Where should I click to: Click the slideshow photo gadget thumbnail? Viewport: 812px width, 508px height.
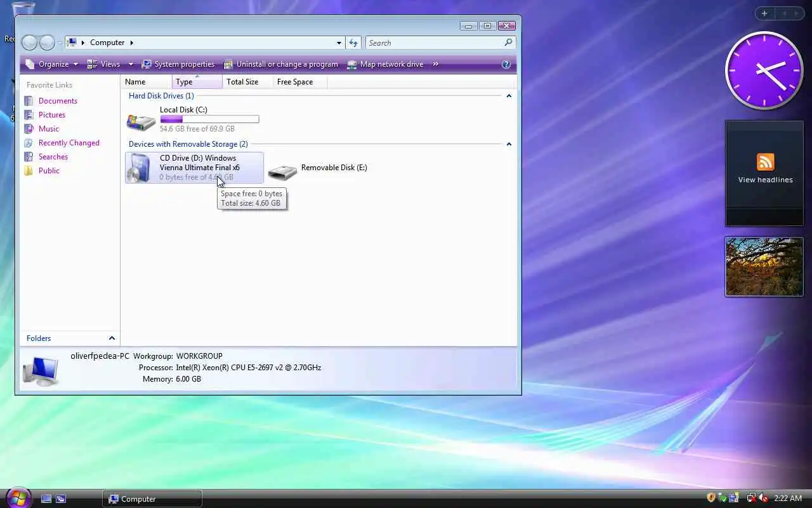point(764,267)
